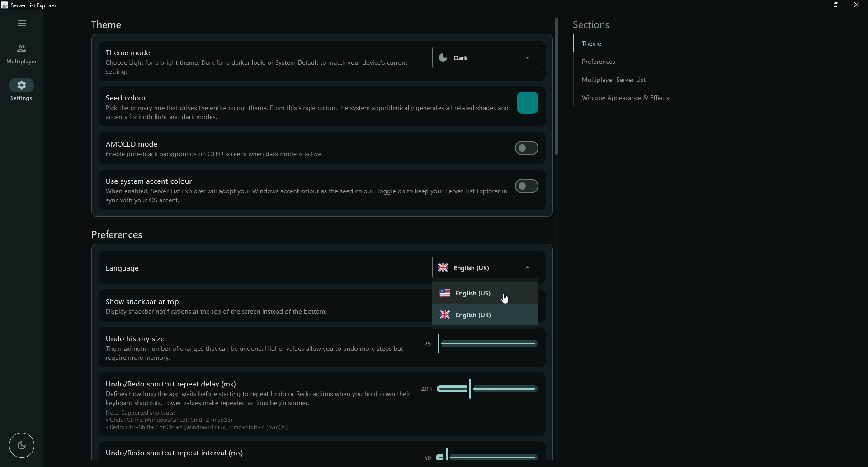Viewport: 868px width, 467px height.
Task: Click the moon icon inside Theme mode selector
Action: click(x=442, y=57)
